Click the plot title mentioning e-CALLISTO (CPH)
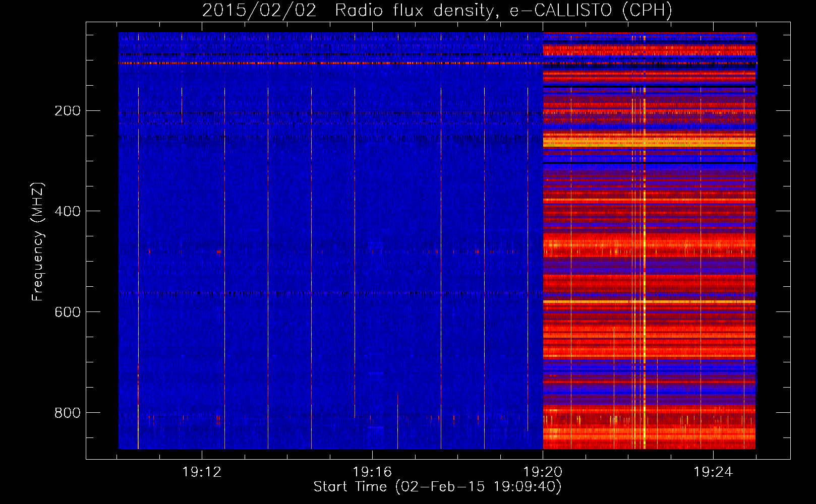816x504 pixels. 437,10
